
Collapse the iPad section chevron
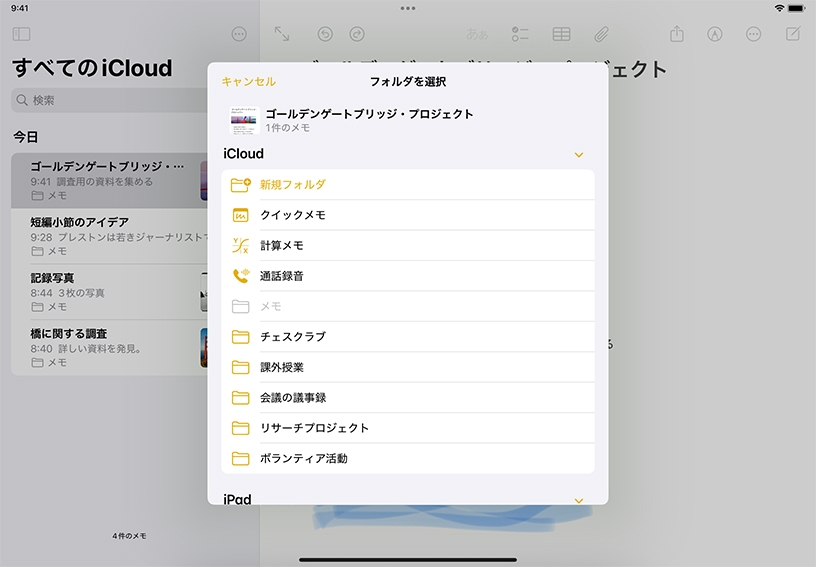(578, 500)
